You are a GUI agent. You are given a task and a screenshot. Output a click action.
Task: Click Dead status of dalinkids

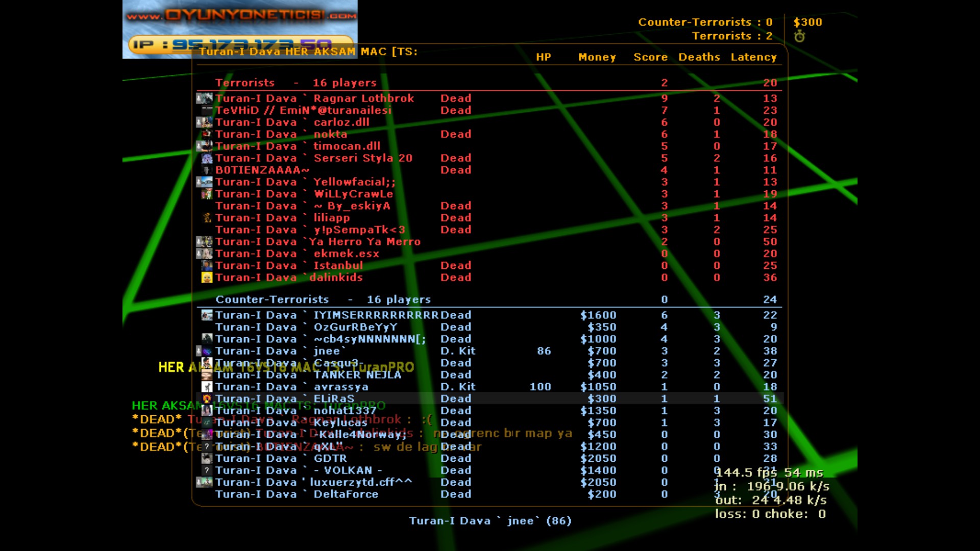click(x=456, y=277)
